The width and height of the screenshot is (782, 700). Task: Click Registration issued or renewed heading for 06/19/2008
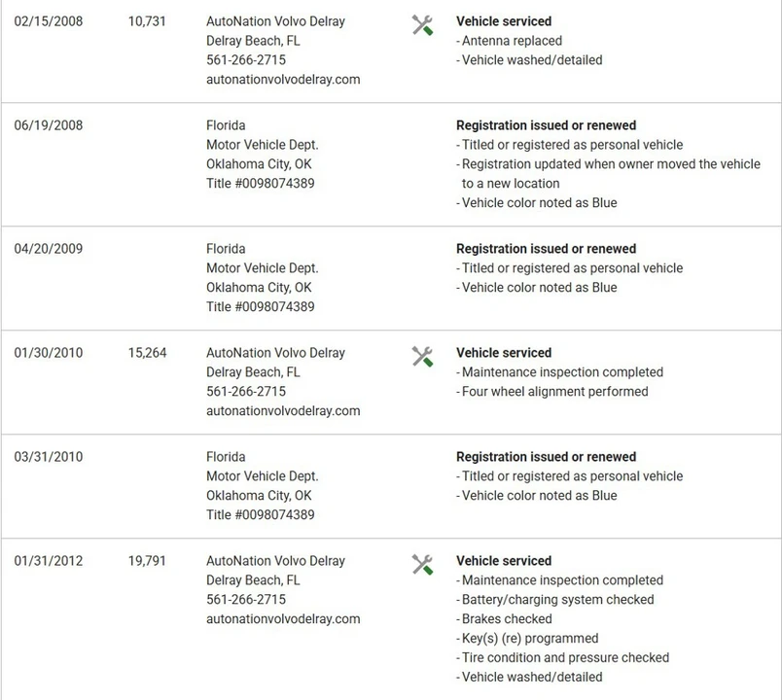click(546, 125)
